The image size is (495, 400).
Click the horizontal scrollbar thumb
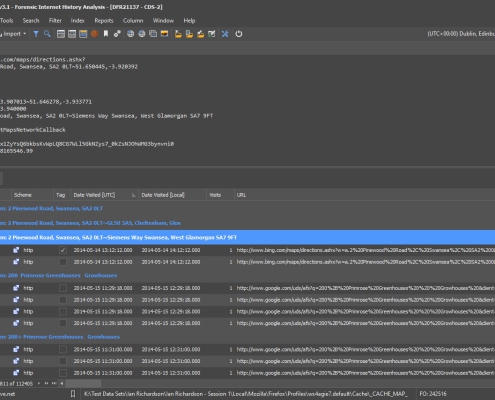83,383
